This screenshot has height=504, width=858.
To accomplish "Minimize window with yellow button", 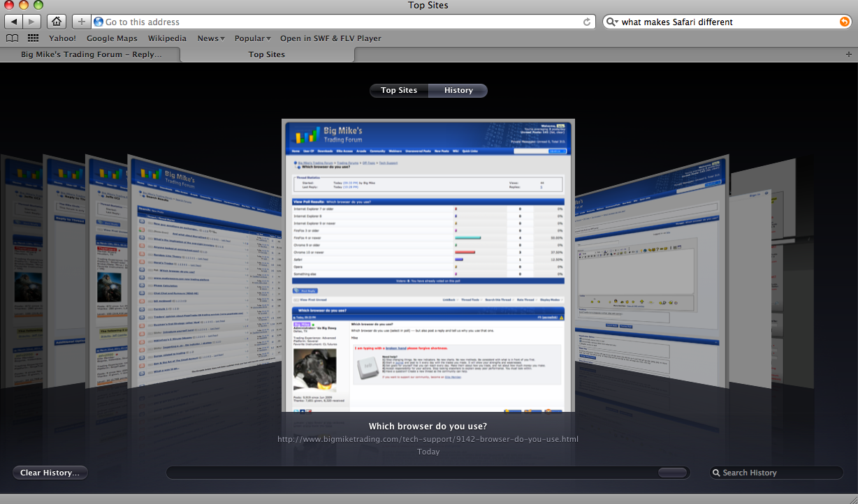I will pyautogui.click(x=24, y=5).
